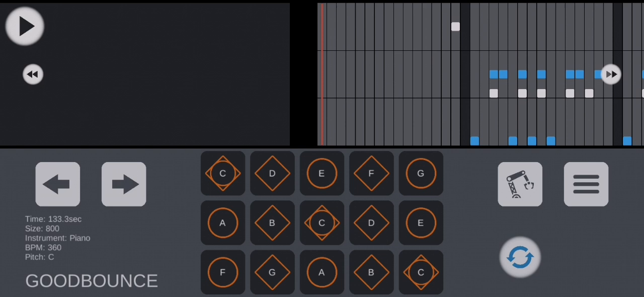Viewport: 644px width, 297px height.
Task: Start playback with the play button
Action: coord(25,26)
